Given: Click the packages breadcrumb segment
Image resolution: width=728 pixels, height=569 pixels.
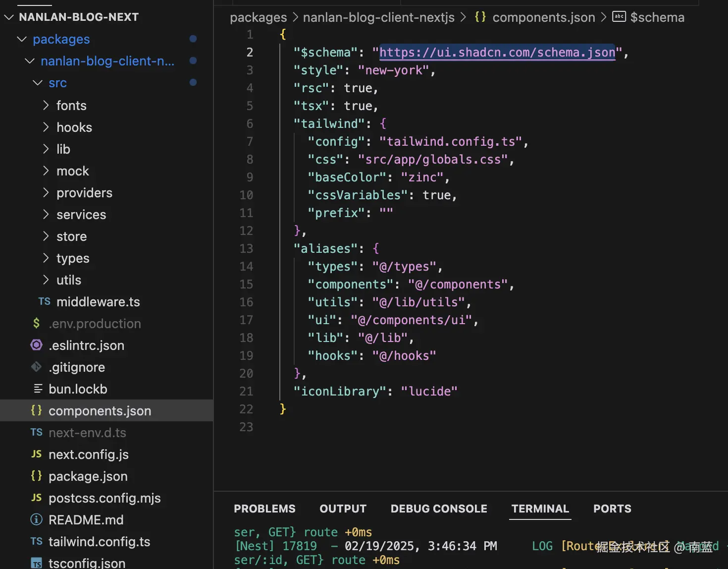Looking at the screenshot, I should tap(259, 17).
